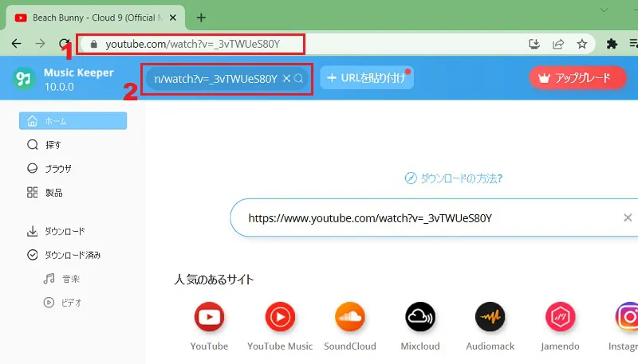Click the ダウンロードの方法? link

[x=453, y=178]
